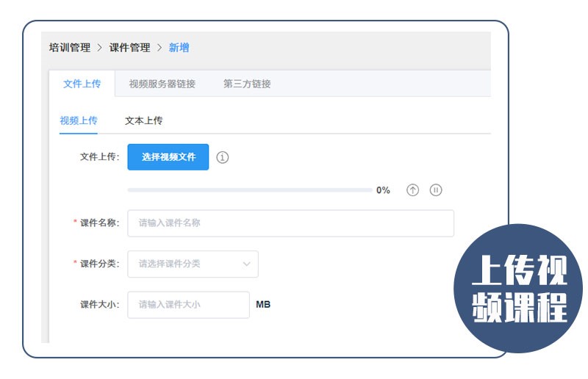Switch to the 第三方链接 tab
The height and width of the screenshot is (379, 588).
coord(247,84)
